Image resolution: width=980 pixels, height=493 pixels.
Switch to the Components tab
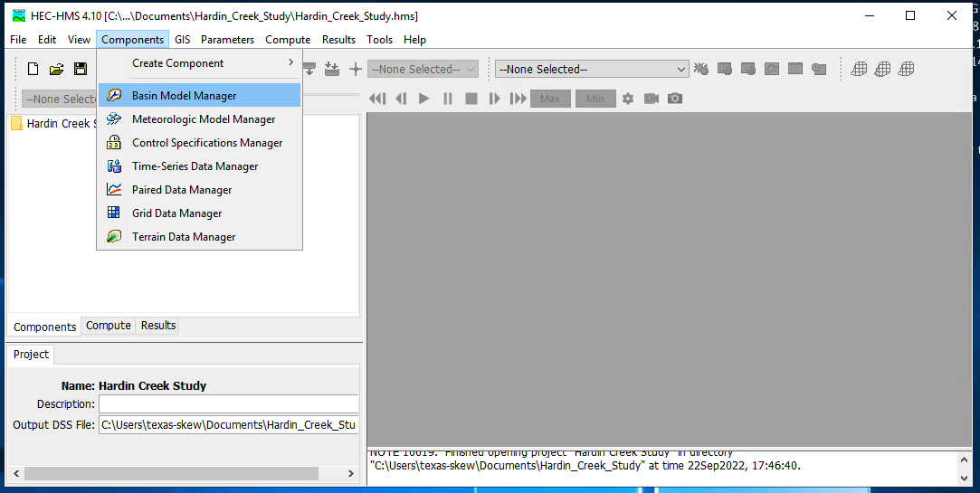[x=44, y=327]
